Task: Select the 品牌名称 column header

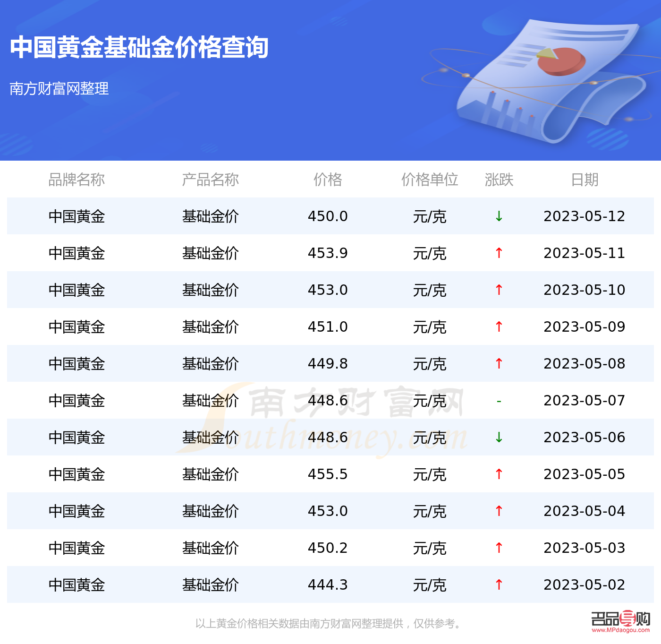Action: click(77, 180)
